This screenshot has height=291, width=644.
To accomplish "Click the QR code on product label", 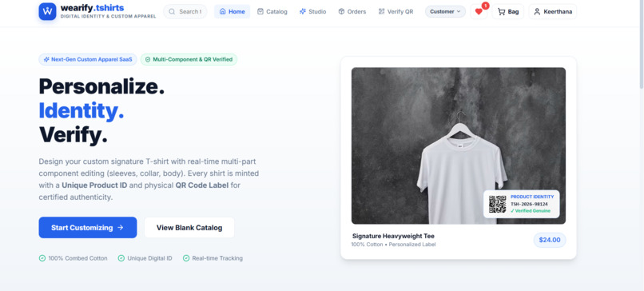I will tap(497, 204).
